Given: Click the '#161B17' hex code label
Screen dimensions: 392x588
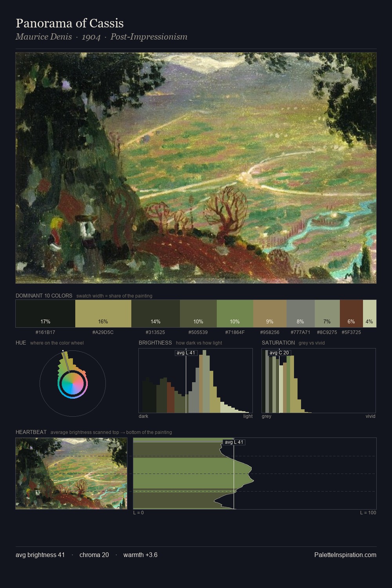Looking at the screenshot, I should (x=45, y=332).
